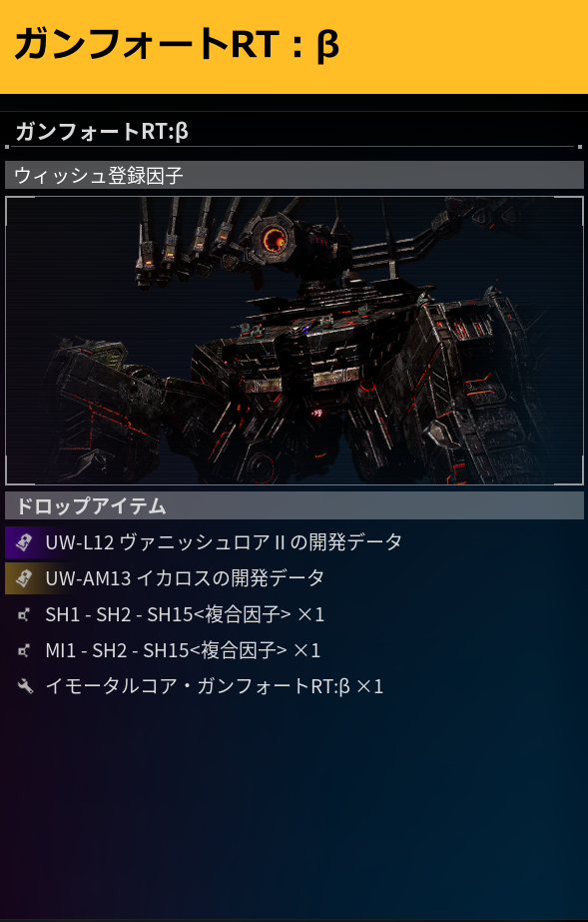The width and height of the screenshot is (588, 922).
Task: Click the ×1 quantity after SH1 - SH2 - SH15
Action: [x=310, y=615]
